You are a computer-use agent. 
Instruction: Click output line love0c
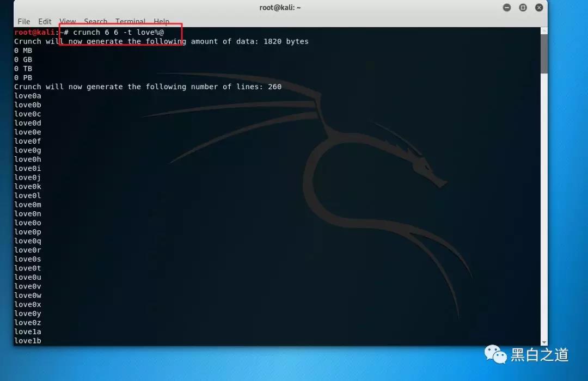click(28, 114)
